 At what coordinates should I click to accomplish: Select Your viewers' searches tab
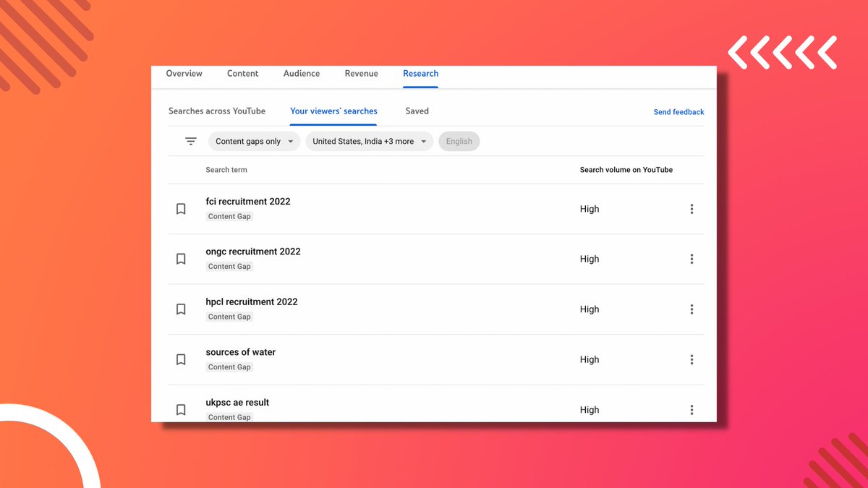pos(333,111)
